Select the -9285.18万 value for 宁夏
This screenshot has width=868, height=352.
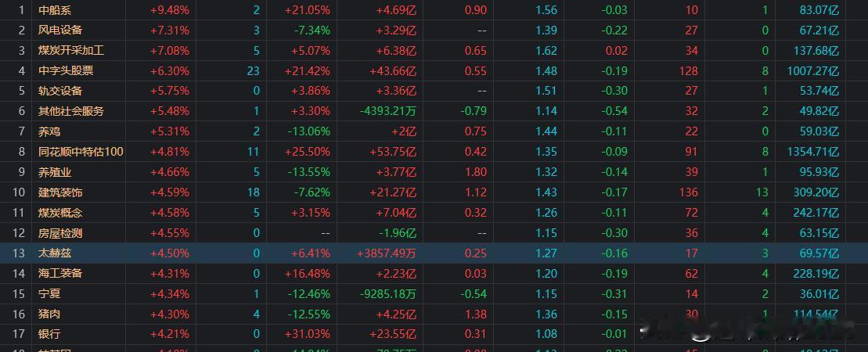[387, 294]
